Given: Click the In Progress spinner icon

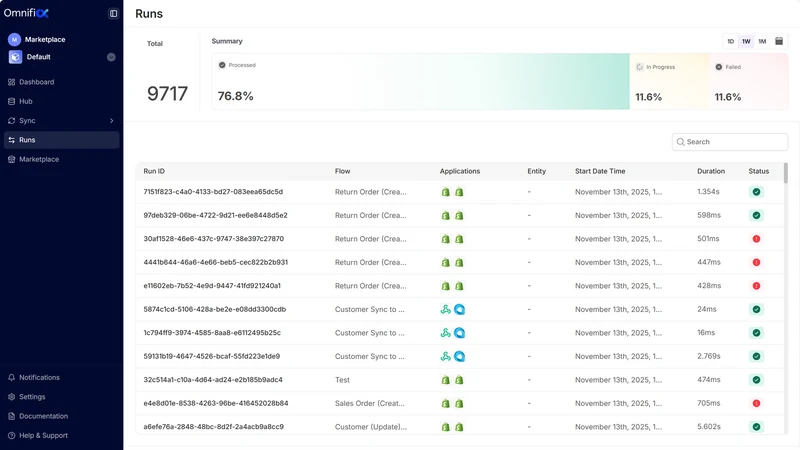Looking at the screenshot, I should click(640, 67).
